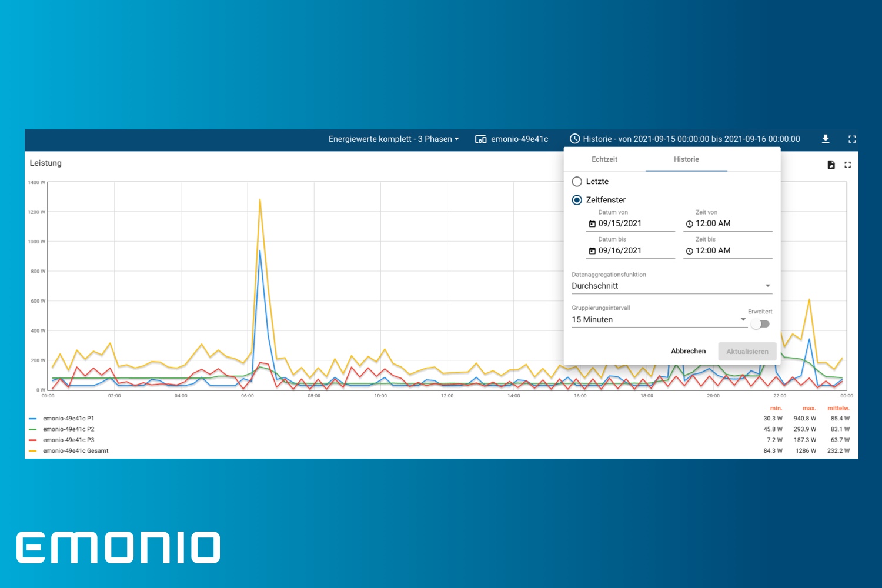Click the 187.3 W max value for P3
The image size is (882, 588).
(x=805, y=440)
